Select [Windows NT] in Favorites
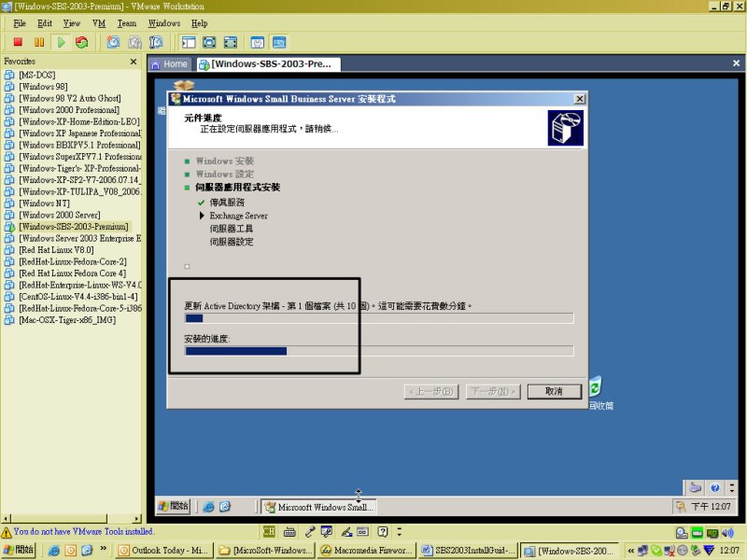 tap(44, 203)
